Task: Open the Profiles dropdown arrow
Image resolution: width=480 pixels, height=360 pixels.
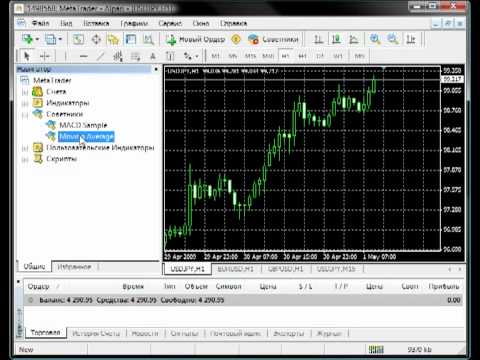Action: pos(60,39)
